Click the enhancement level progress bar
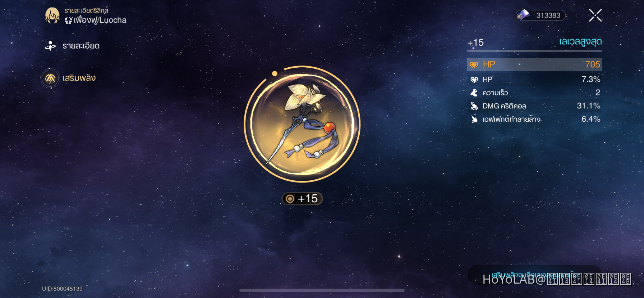This screenshot has width=644, height=298. (534, 51)
